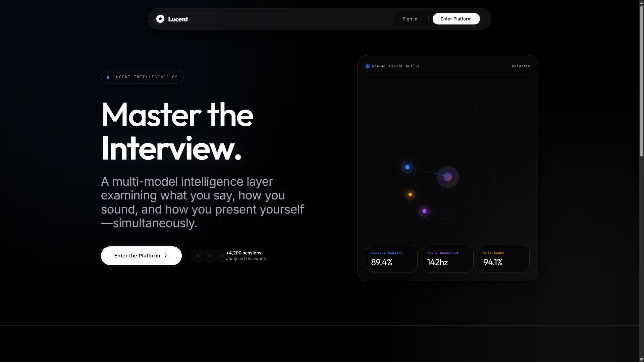Click the Enter Platform button in header
This screenshot has width=644, height=362.
pyautogui.click(x=456, y=18)
